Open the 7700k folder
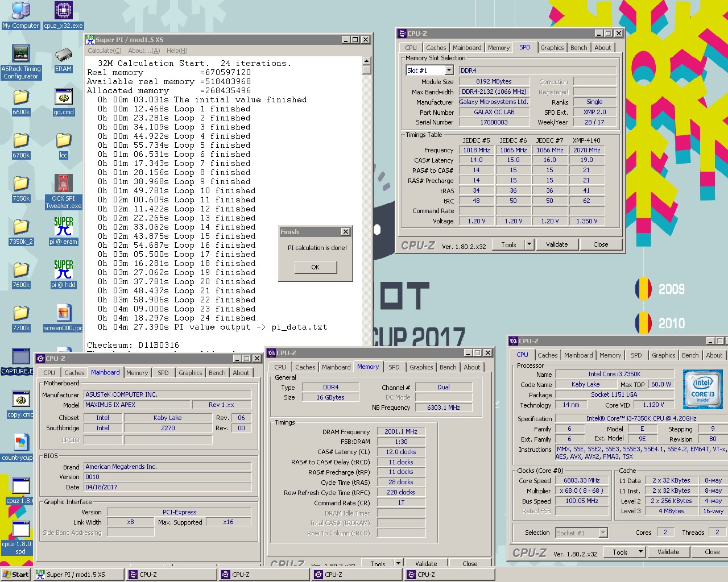728x582 pixels. 21,318
